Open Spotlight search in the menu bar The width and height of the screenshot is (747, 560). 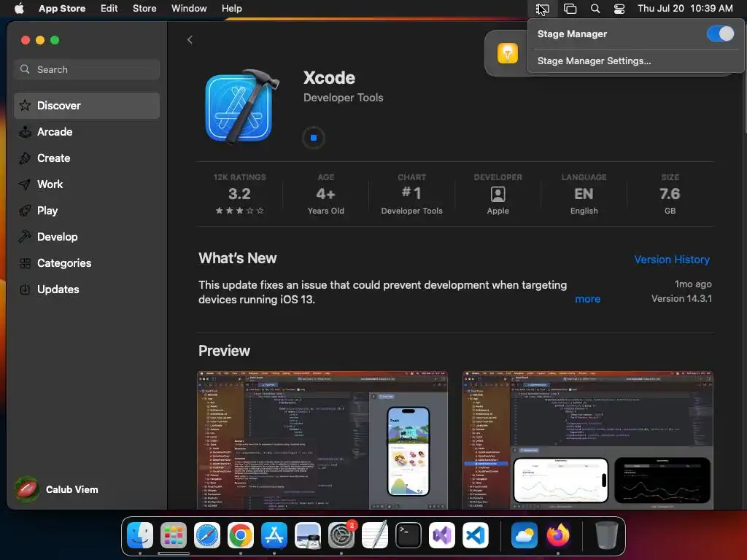point(595,9)
